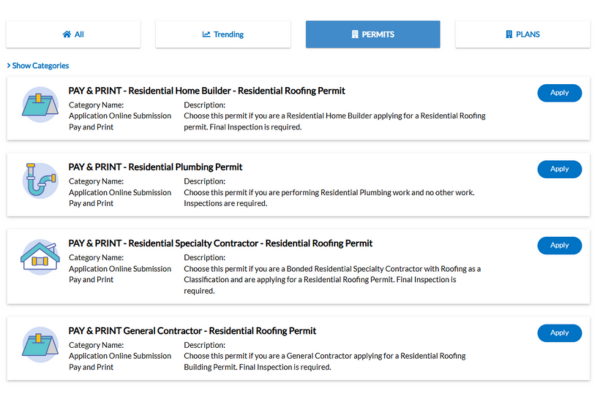Select the PERMITS tab
Screen dimensions: 600x400
(x=373, y=34)
